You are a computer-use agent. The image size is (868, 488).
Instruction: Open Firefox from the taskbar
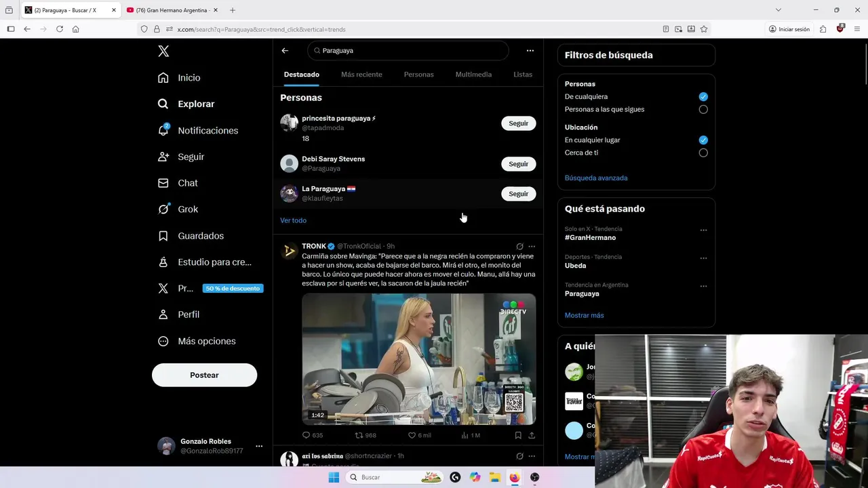[515, 477]
